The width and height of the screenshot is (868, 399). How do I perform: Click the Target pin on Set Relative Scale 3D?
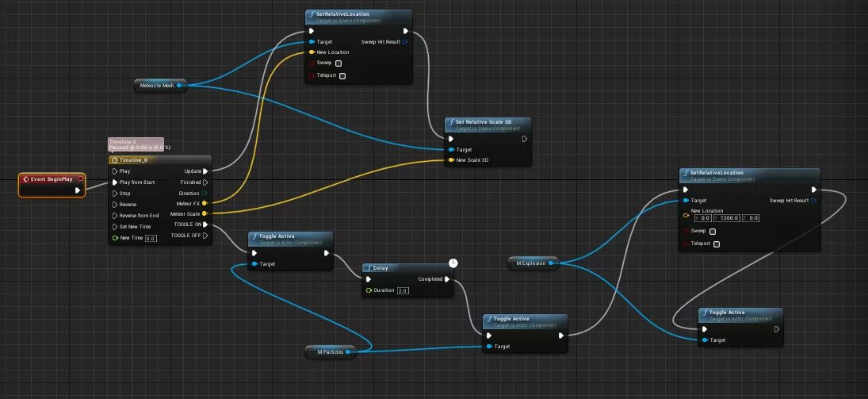451,150
